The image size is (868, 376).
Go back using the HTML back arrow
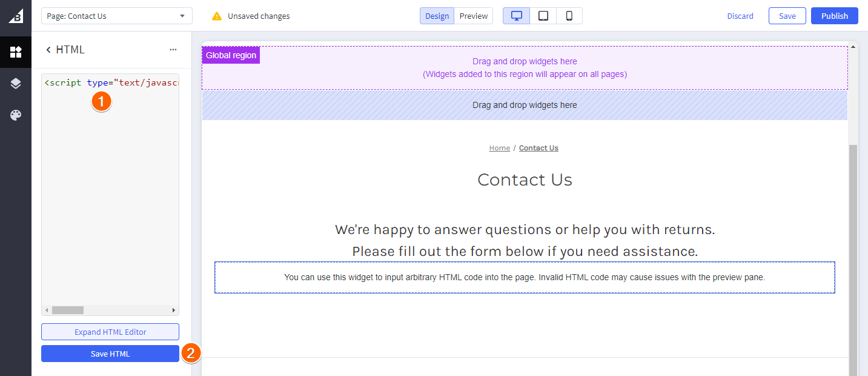point(48,50)
